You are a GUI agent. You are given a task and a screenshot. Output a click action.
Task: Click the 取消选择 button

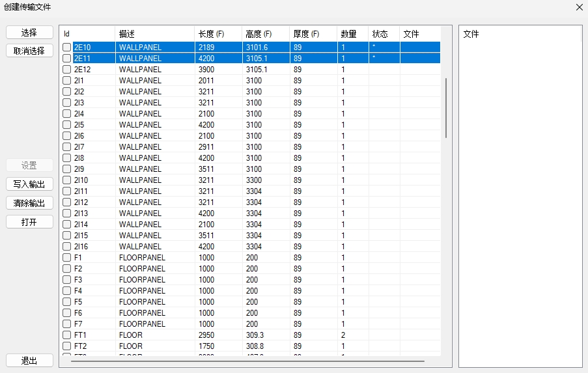(29, 51)
